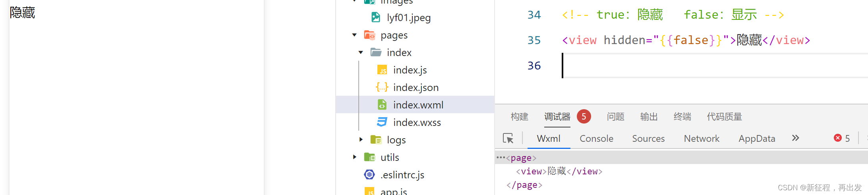Switch to the 代码质量 tab
Viewport: 868px width, 195px height.
724,116
